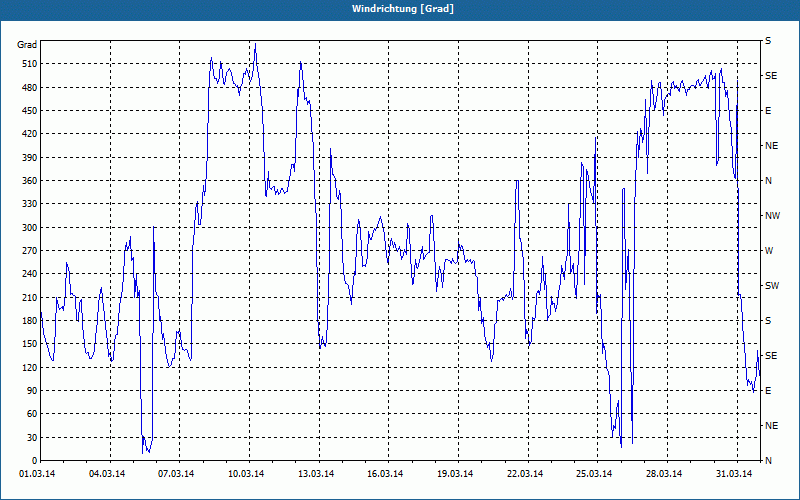Click the chart title "Windrichtung [Grad]"
The width and height of the screenshot is (800, 500).
point(403,9)
